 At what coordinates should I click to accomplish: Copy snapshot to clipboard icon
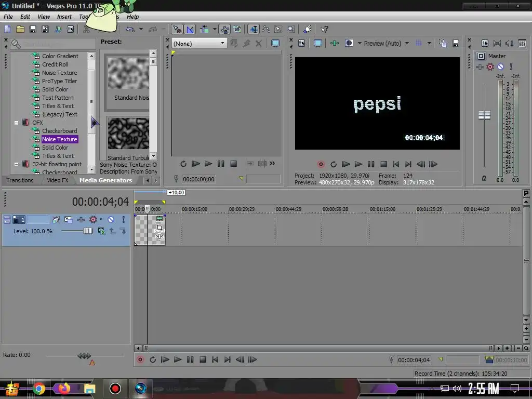443,43
